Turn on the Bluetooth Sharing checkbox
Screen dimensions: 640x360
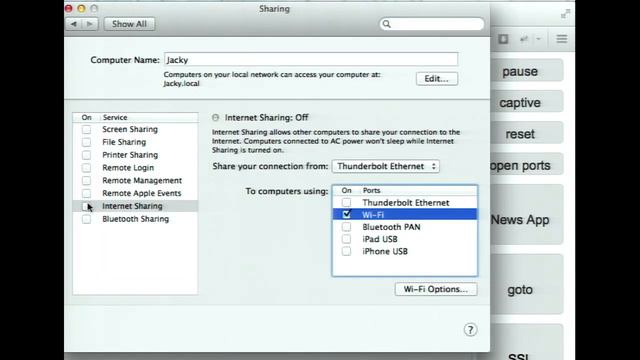(x=87, y=219)
